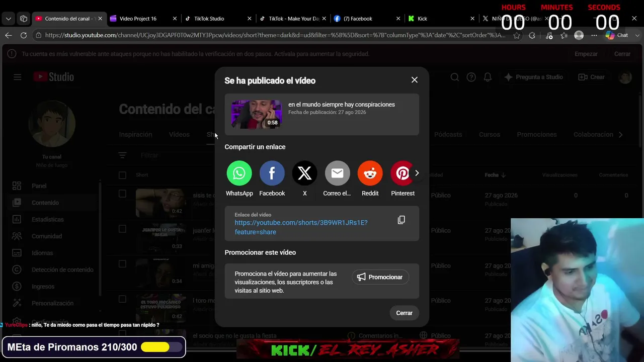Tick the checkbox for the 'mi amig' short
This screenshot has height=362, width=644.
pos(122,264)
